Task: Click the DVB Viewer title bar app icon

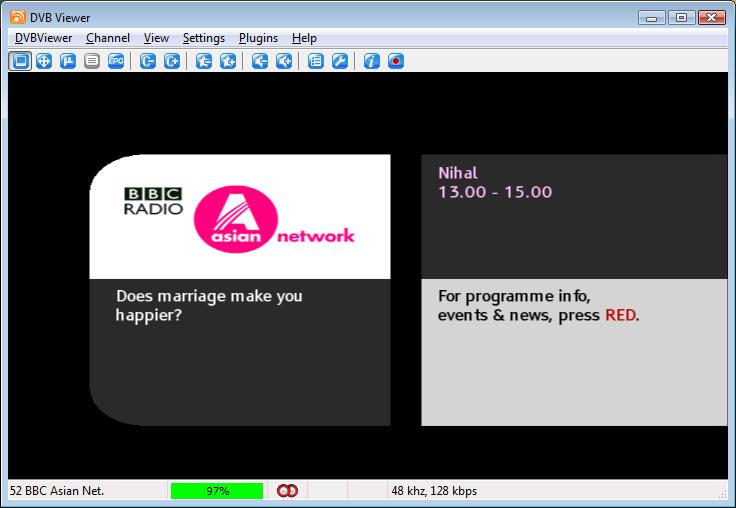Action: (x=17, y=17)
